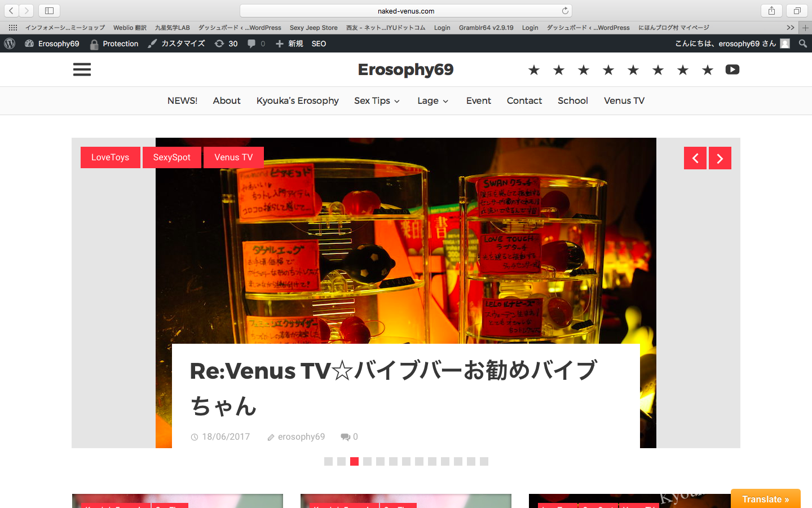Open the hamburger menu icon
This screenshot has width=812, height=508.
point(82,69)
